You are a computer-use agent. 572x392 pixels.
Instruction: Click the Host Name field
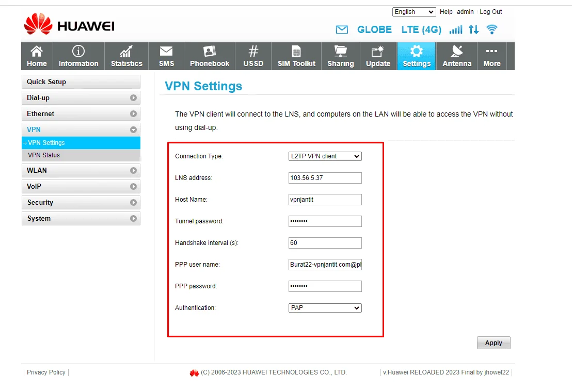click(x=325, y=200)
